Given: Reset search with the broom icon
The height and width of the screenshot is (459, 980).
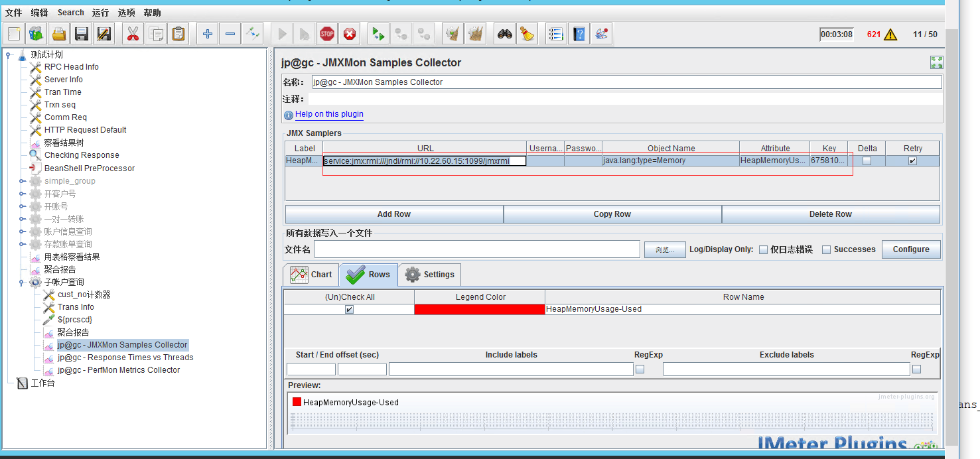Looking at the screenshot, I should [x=527, y=34].
